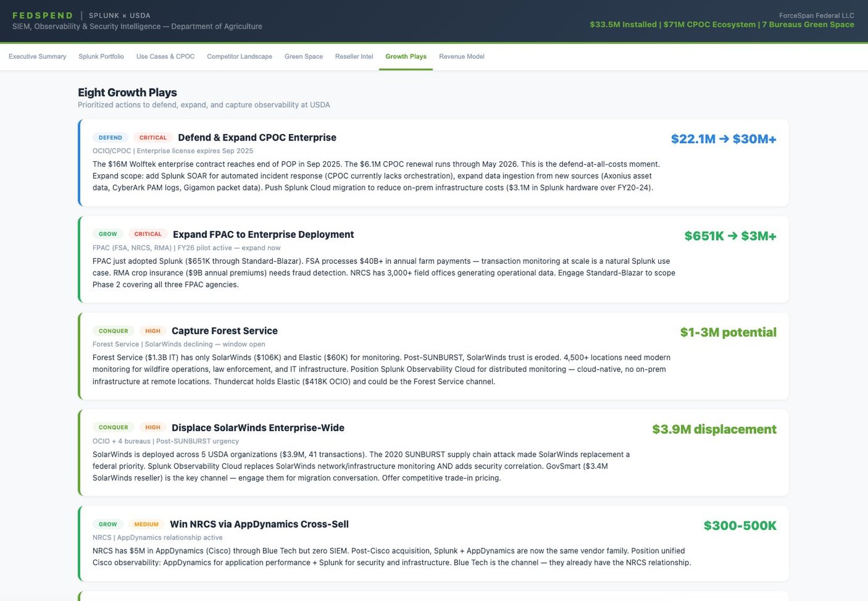Go to the Competitor Landscape tab
Viewport: 868px width, 601px height.
coord(239,56)
